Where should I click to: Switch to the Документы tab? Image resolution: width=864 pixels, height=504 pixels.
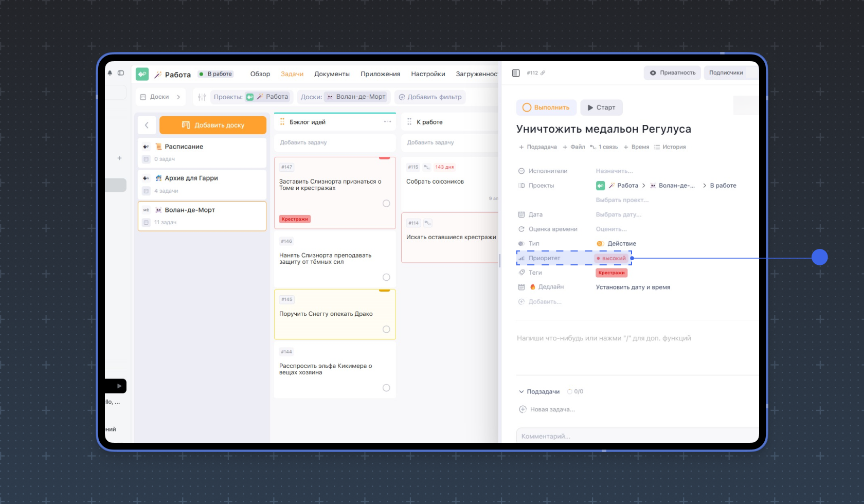332,74
